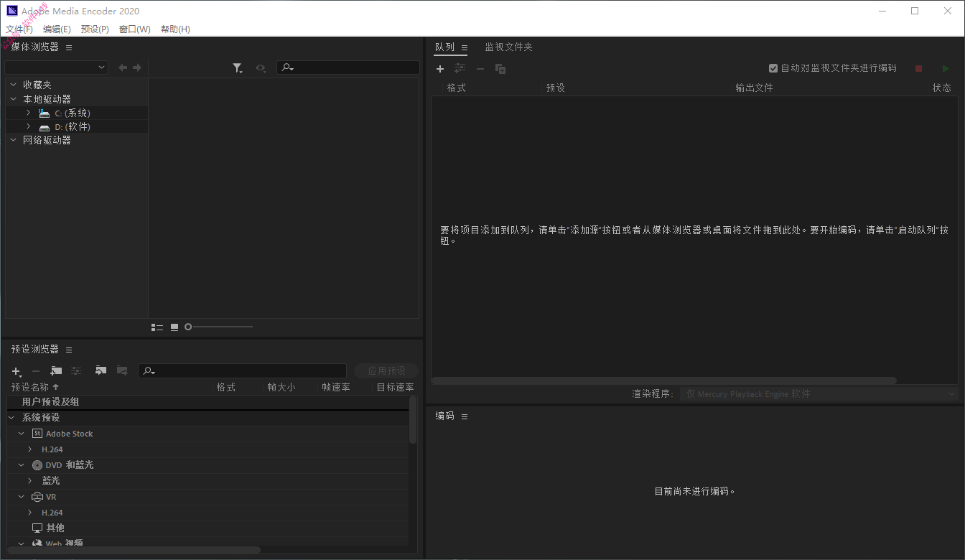Click the red stop queue button
This screenshot has width=965, height=560.
click(918, 69)
